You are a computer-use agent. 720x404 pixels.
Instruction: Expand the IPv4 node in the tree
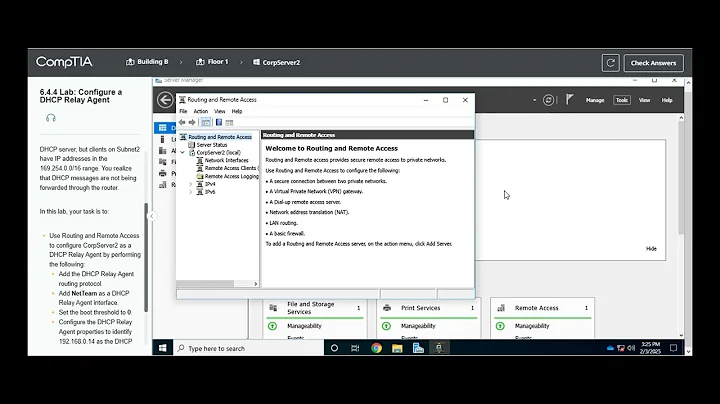[191, 184]
